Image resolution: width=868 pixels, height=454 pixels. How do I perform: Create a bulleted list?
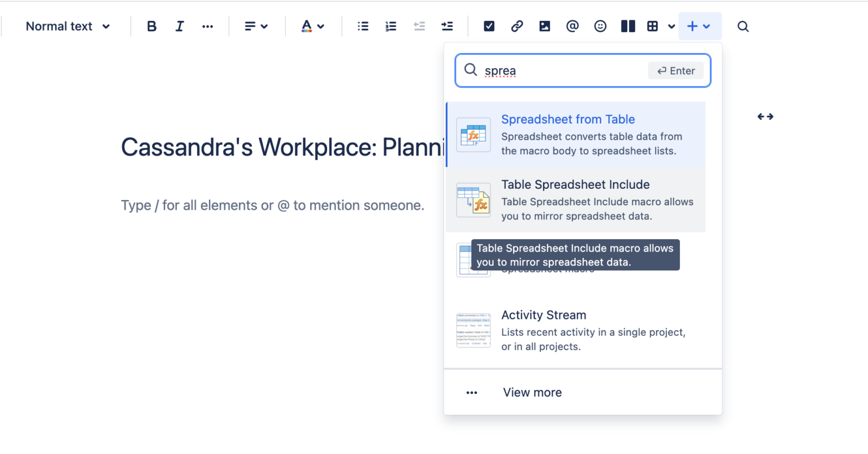point(362,26)
